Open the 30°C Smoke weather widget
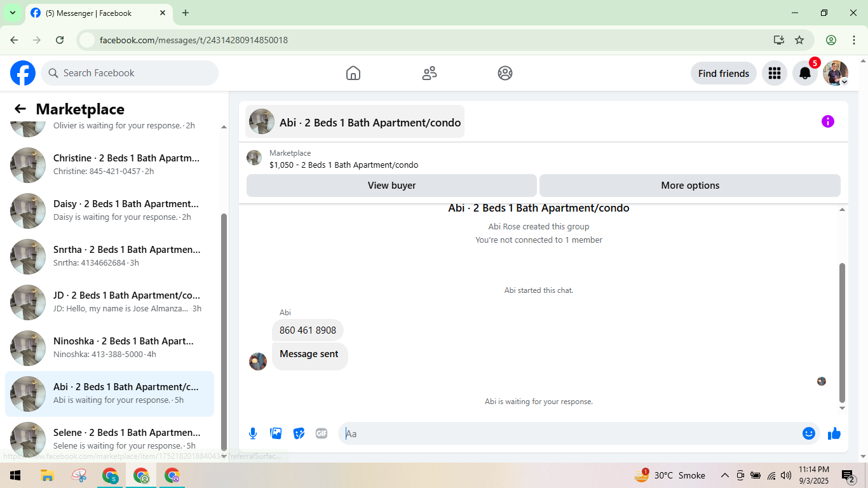 pos(670,475)
